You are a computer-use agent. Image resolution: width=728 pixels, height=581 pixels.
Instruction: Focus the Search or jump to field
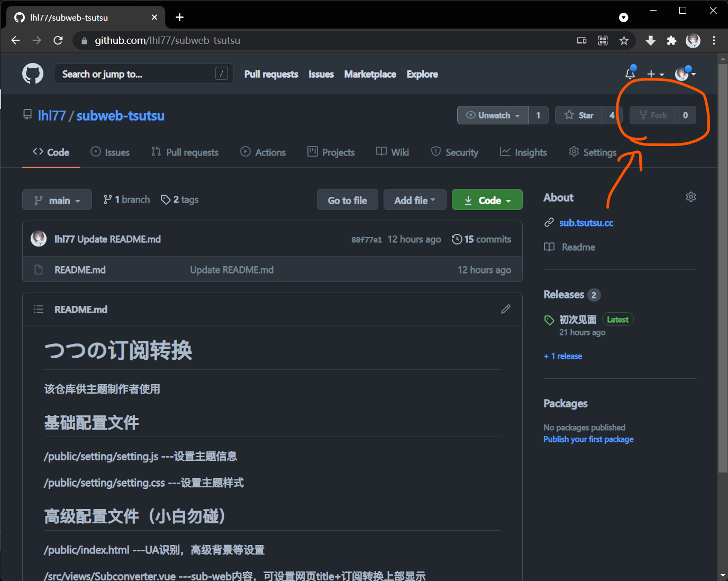point(143,74)
